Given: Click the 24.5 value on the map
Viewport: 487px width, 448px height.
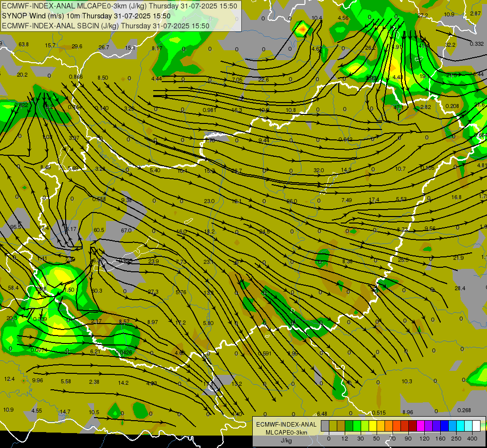Looking at the screenshot, I should pyautogui.click(x=265, y=231).
